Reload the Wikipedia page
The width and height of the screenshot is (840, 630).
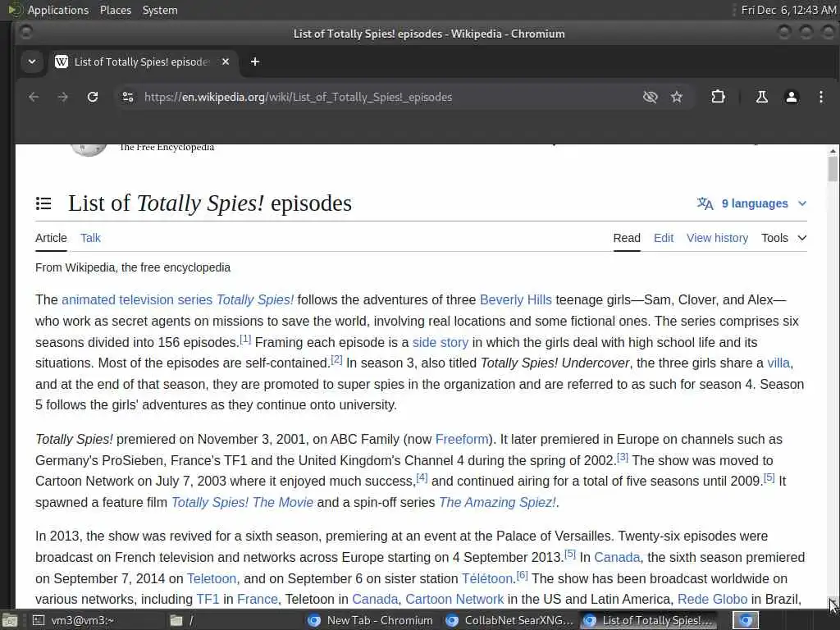[x=93, y=97]
